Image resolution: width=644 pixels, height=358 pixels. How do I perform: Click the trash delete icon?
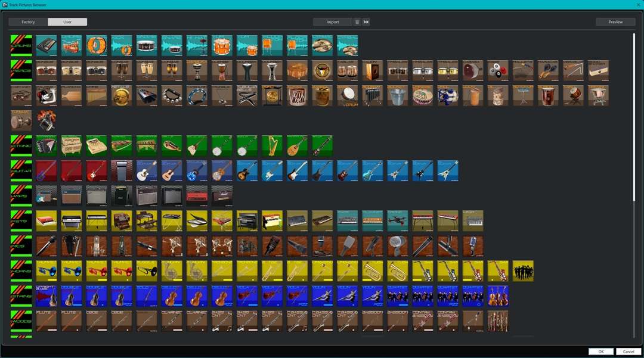[x=357, y=22]
